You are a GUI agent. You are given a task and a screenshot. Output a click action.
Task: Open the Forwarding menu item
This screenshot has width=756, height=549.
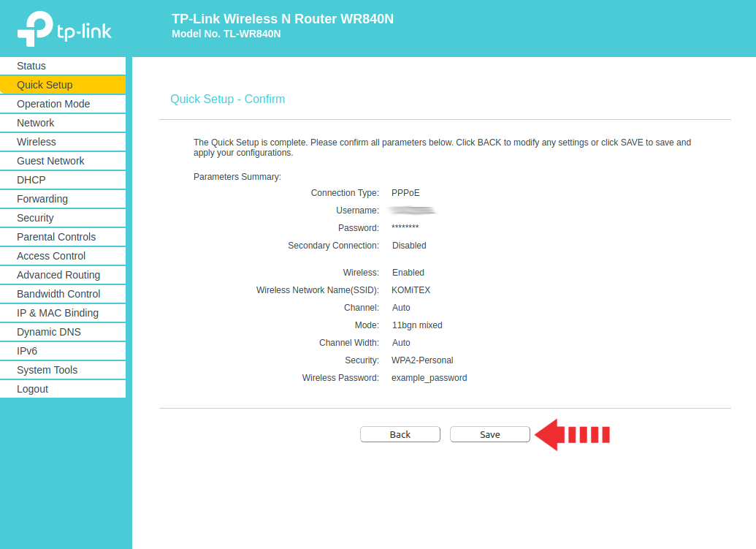(63, 199)
